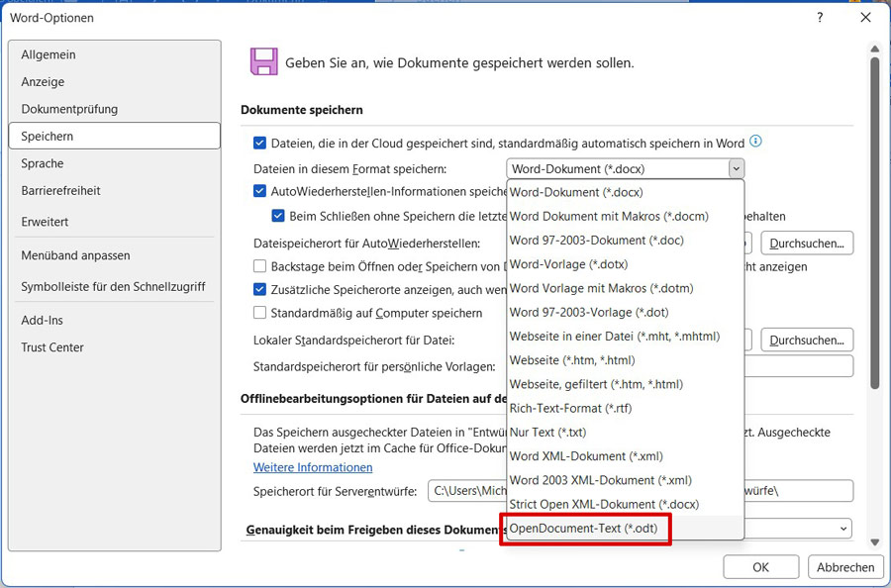Screen dimensions: 891x588
Task: Click the info icon next to AutoSave option
Action: (755, 141)
